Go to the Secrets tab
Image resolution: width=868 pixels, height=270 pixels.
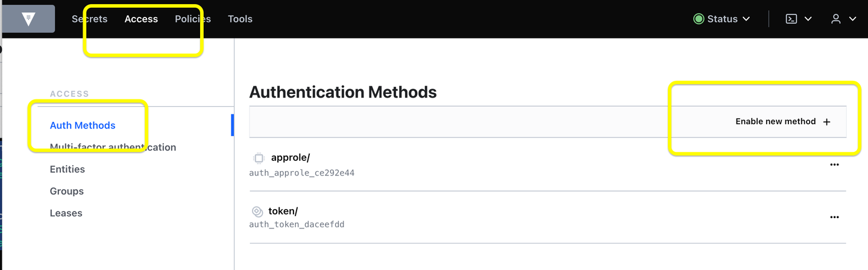(89, 19)
